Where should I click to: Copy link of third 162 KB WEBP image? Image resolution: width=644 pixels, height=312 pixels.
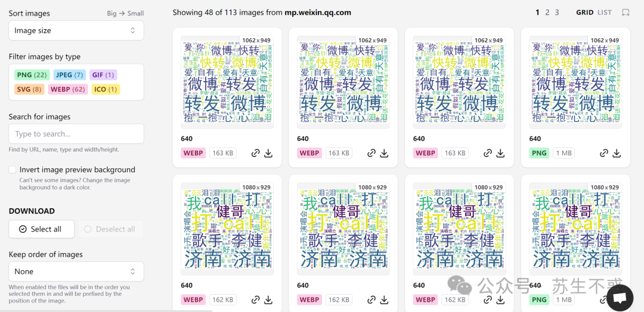pyautogui.click(x=488, y=299)
